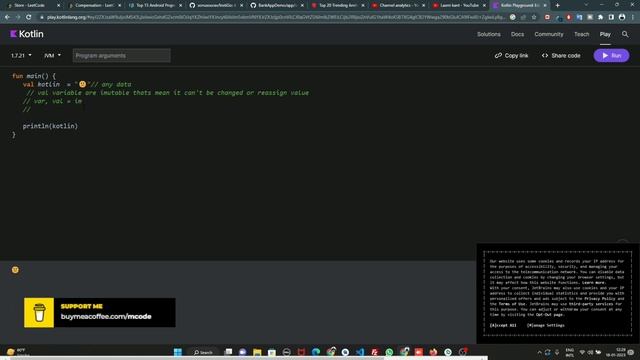
Task: Open File Explorer from taskbar
Action: [x=257, y=352]
